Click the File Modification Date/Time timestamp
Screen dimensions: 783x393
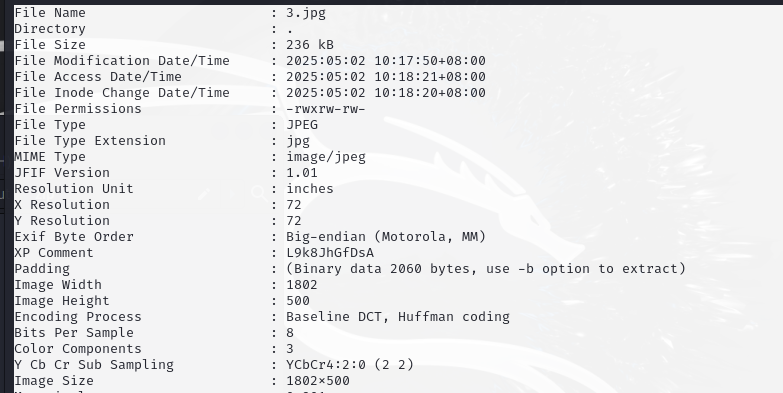coord(386,61)
